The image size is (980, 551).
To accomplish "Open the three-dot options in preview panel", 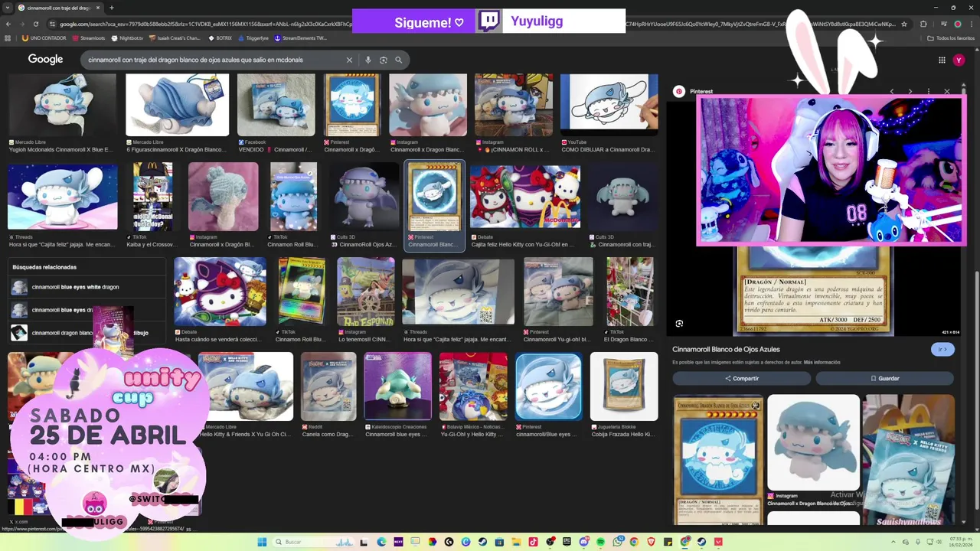I will click(928, 91).
